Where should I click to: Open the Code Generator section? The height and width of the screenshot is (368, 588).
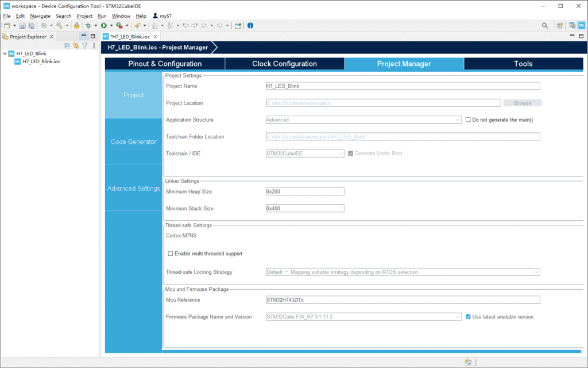click(x=133, y=141)
